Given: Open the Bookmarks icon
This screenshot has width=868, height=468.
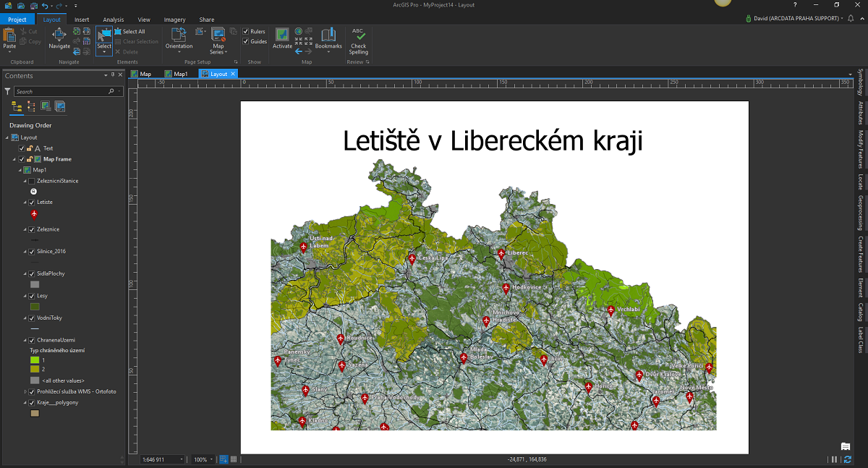Looking at the screenshot, I should click(328, 38).
